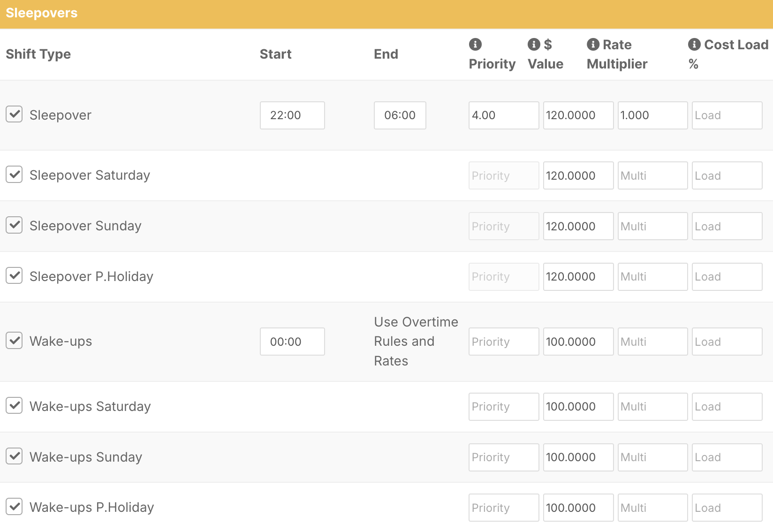Click the Sleepover P.Holiday Load field
The width and height of the screenshot is (773, 532).
click(x=727, y=277)
